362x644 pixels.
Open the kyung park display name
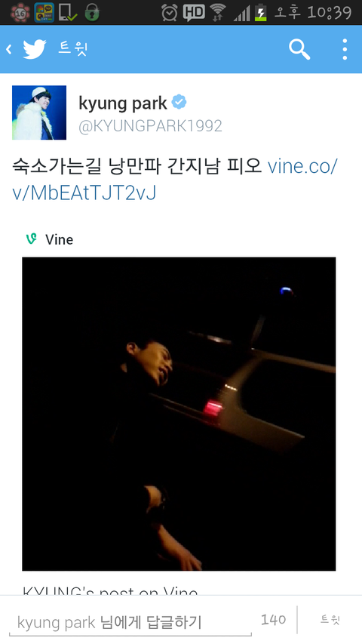tap(123, 103)
